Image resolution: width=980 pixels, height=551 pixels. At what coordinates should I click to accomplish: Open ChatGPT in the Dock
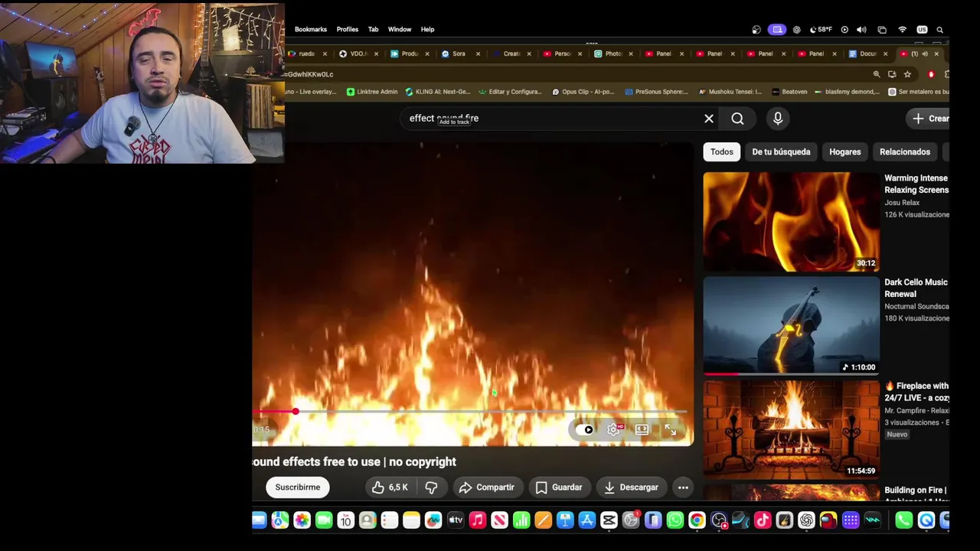(806, 521)
